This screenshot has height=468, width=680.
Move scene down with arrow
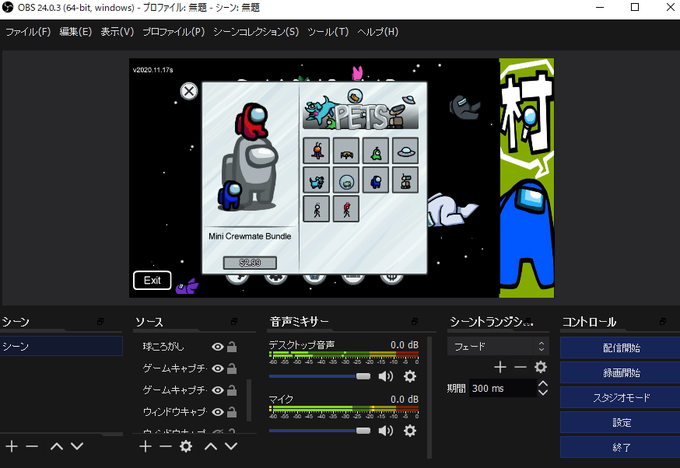[77, 446]
